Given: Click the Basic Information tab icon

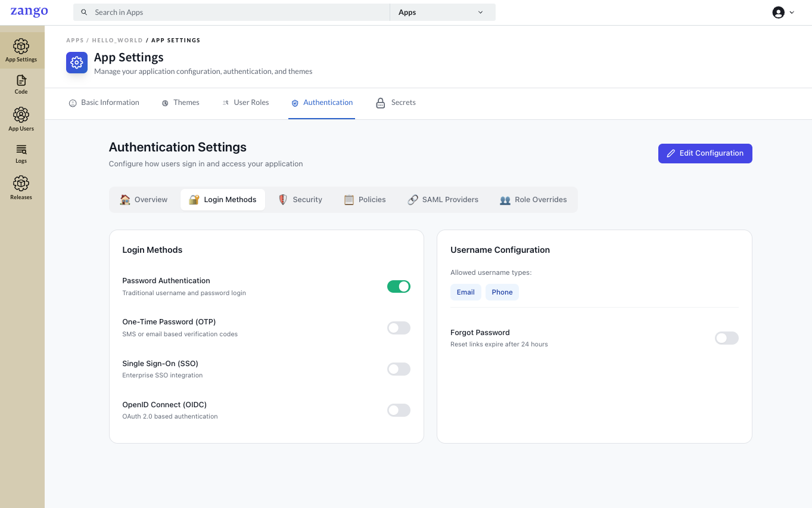Looking at the screenshot, I should (x=73, y=103).
